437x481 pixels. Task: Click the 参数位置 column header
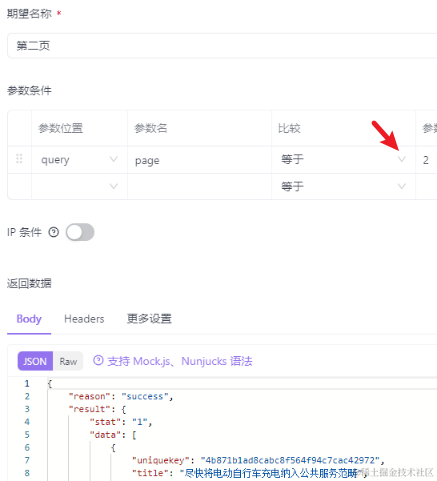[x=60, y=128]
